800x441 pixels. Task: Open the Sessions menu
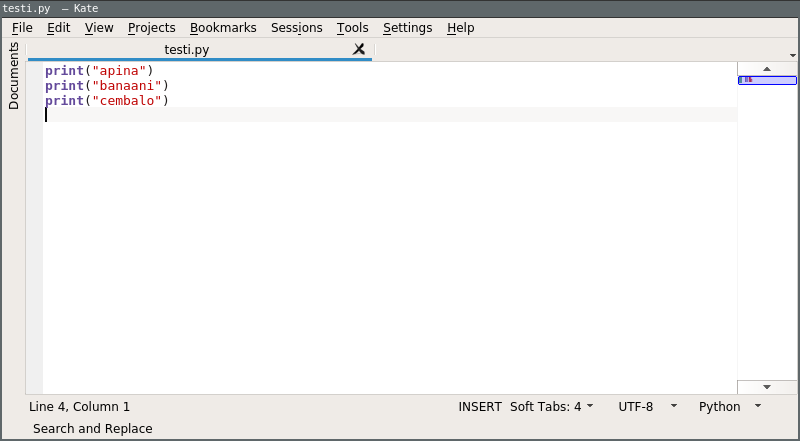[x=296, y=28]
